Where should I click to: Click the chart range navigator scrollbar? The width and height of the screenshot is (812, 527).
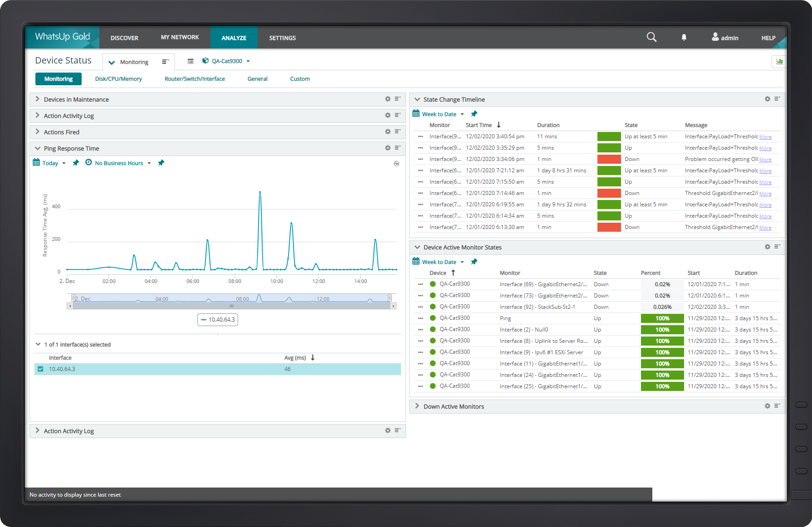[x=231, y=306]
